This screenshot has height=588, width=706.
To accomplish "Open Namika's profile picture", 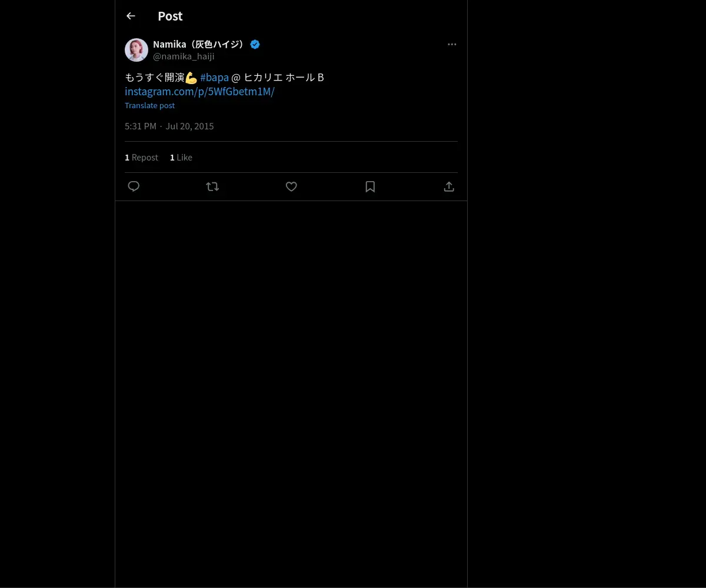I will (x=136, y=50).
